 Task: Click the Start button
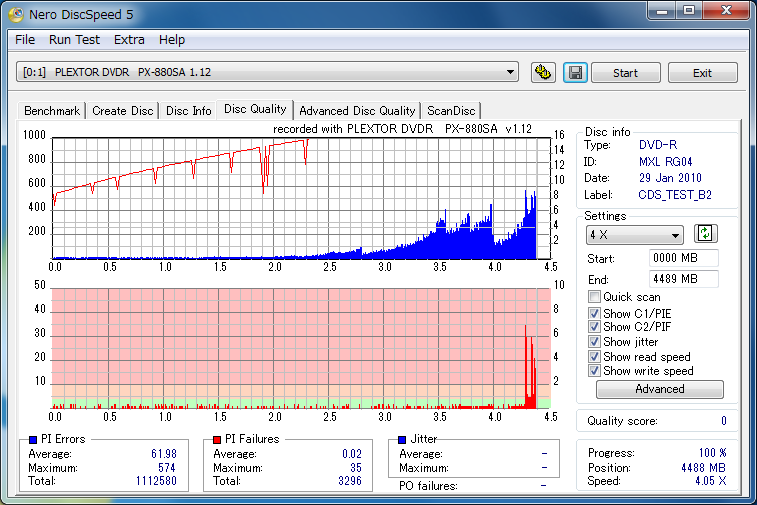pos(626,73)
